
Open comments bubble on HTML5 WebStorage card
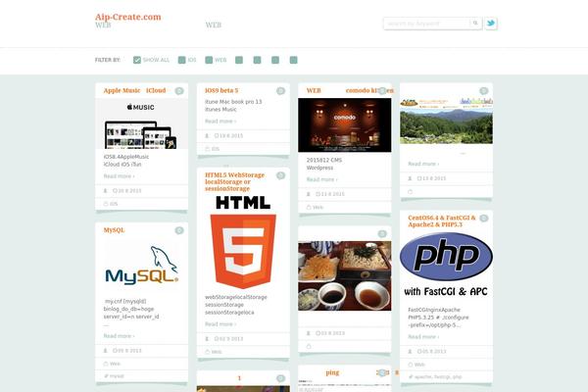(x=280, y=175)
